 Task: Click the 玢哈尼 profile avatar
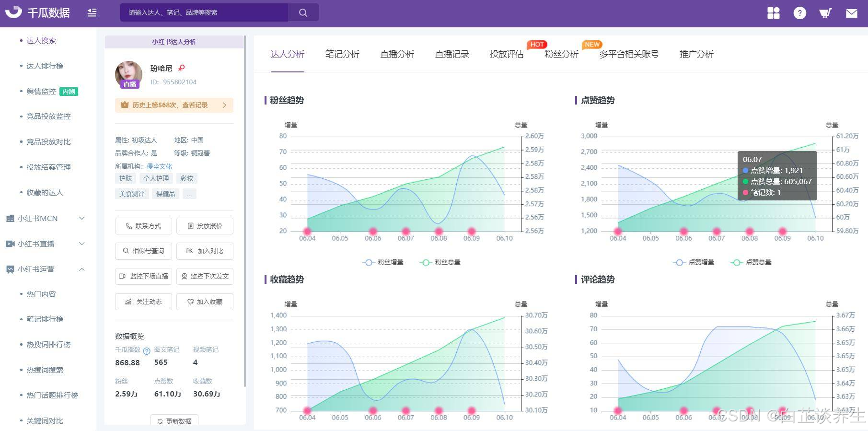coord(129,74)
